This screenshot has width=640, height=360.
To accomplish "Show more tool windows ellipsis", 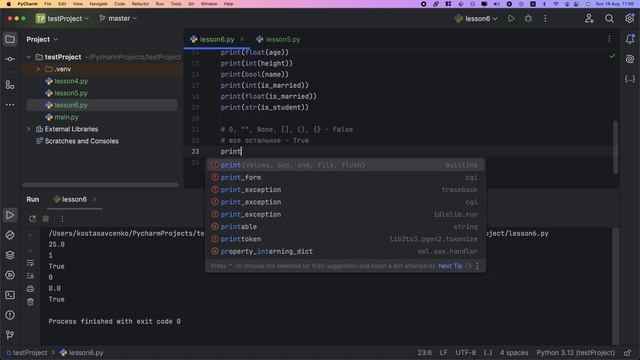I will click(x=10, y=105).
